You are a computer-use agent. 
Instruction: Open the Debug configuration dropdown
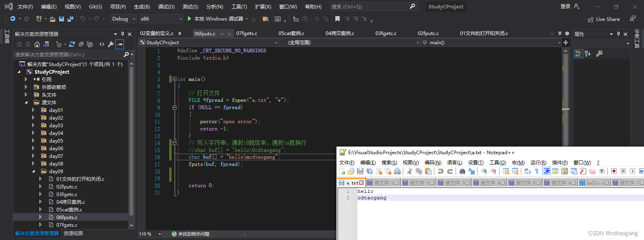coord(124,19)
